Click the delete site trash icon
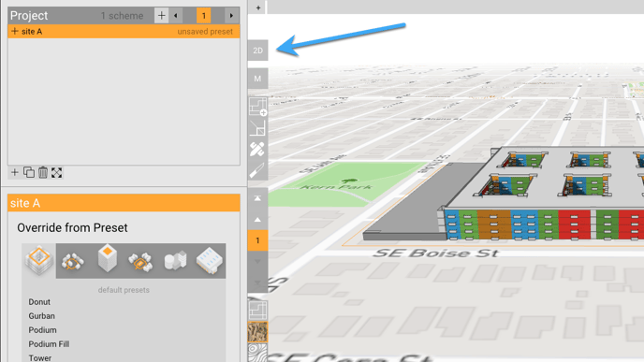Screen dimensions: 644x362 click(x=43, y=172)
